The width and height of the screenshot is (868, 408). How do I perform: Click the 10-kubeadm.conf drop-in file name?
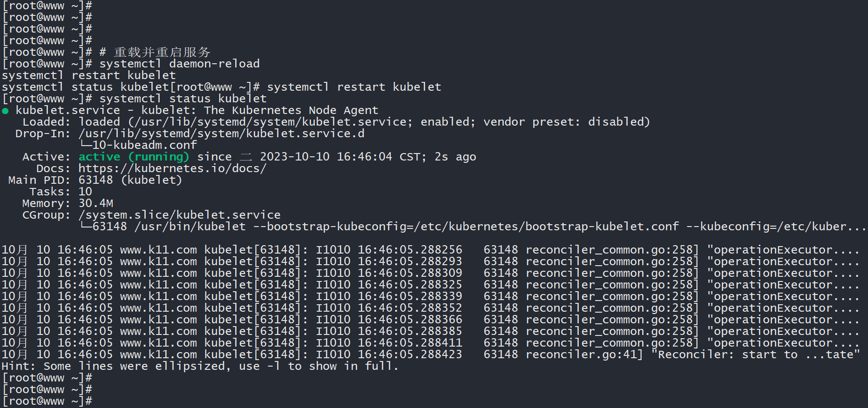[x=144, y=145]
